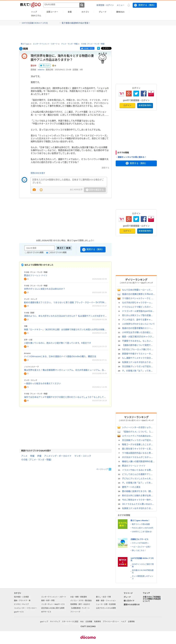
Task: Open the トップ navigation tab
Action: pyautogui.click(x=34, y=12)
